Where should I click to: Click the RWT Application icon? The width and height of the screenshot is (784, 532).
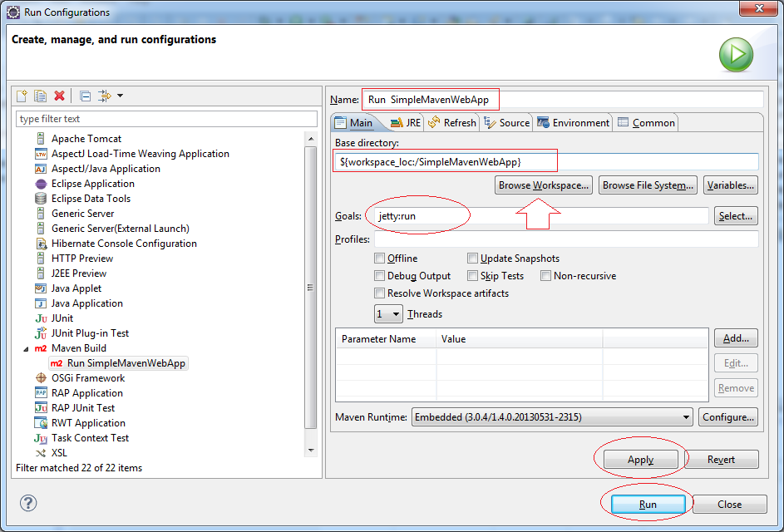[x=41, y=423]
